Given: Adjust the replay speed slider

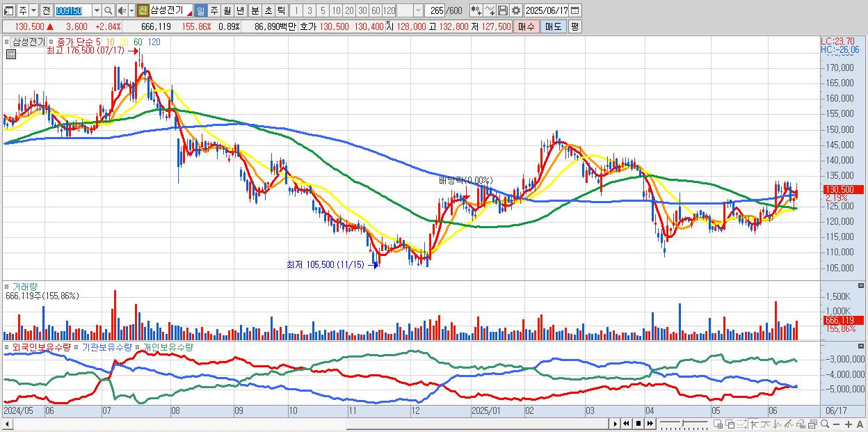Looking at the screenshot, I should tap(684, 424).
